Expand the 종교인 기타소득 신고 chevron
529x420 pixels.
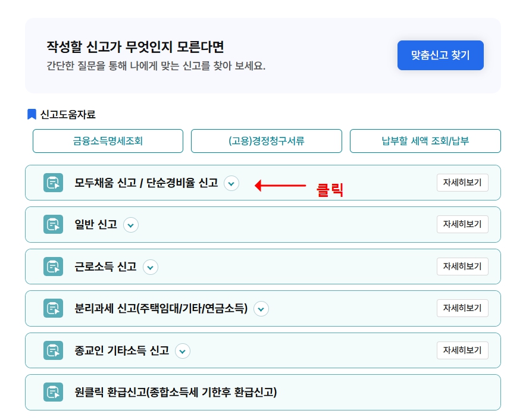click(x=183, y=351)
